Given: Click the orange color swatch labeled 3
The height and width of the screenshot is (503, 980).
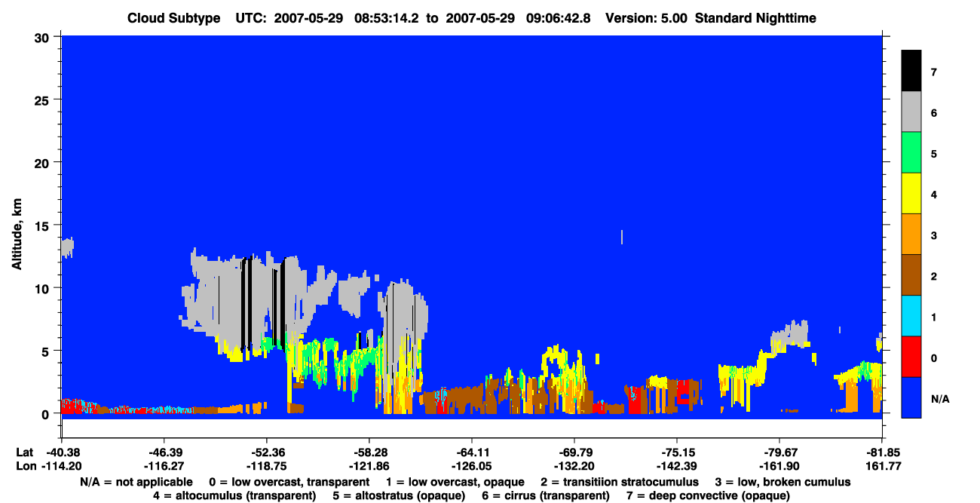Looking at the screenshot, I should coord(911,234).
